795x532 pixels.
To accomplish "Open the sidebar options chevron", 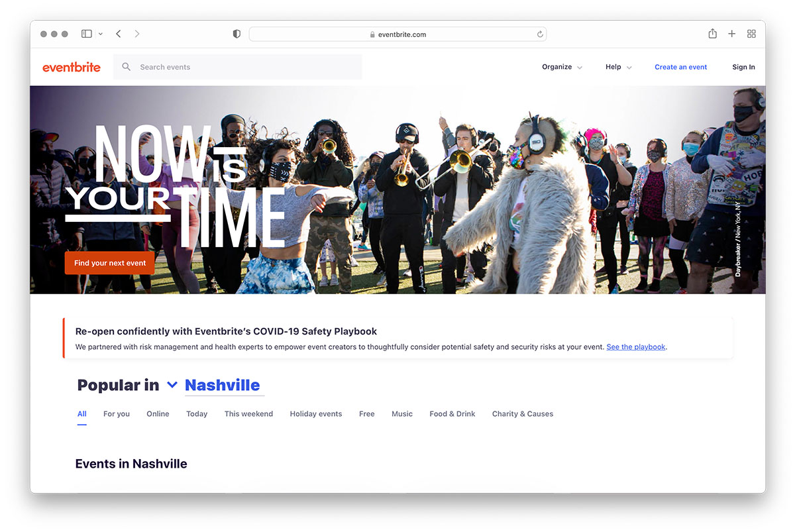I will (101, 34).
